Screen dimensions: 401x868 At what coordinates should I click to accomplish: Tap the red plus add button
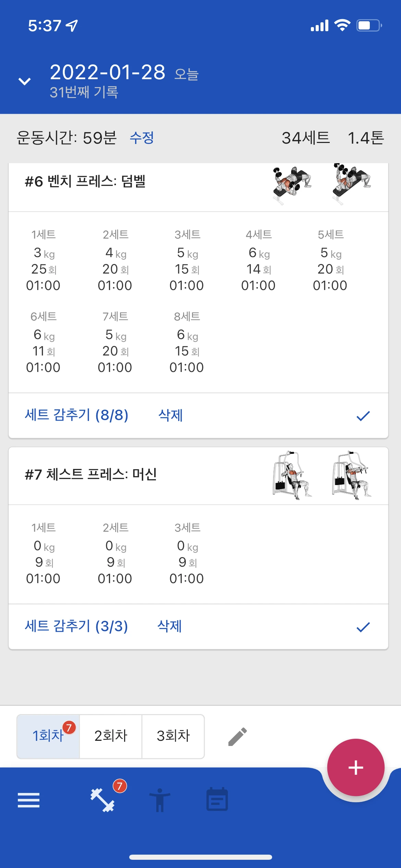[x=355, y=767]
